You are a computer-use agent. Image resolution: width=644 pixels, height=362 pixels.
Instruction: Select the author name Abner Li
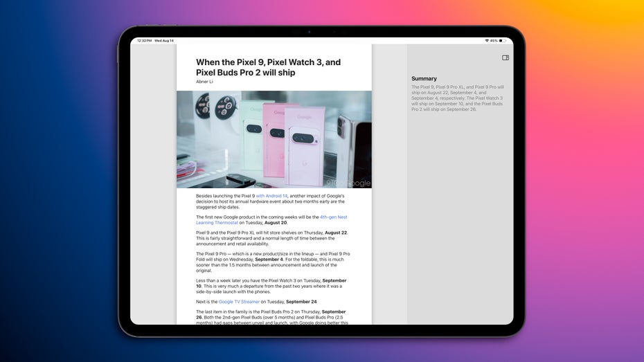tap(205, 82)
